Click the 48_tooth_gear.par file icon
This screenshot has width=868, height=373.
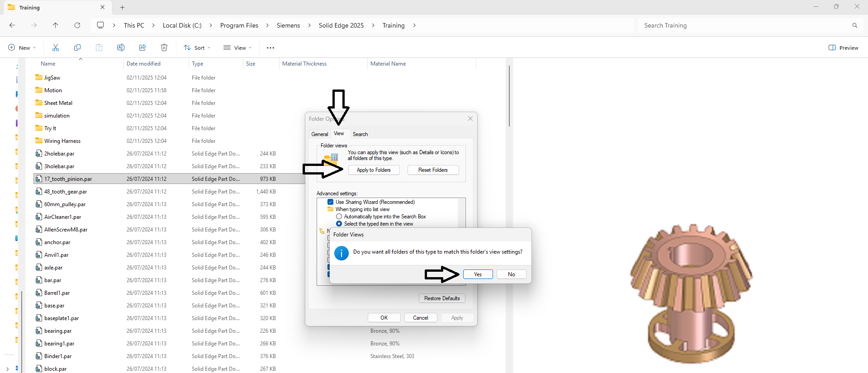click(39, 191)
